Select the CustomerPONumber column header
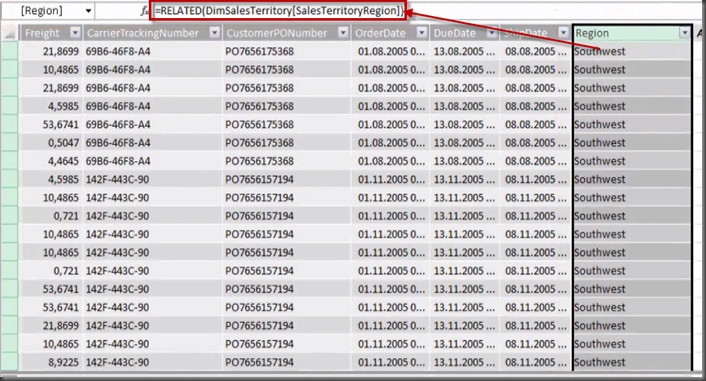This screenshot has height=381, width=706. (x=276, y=33)
